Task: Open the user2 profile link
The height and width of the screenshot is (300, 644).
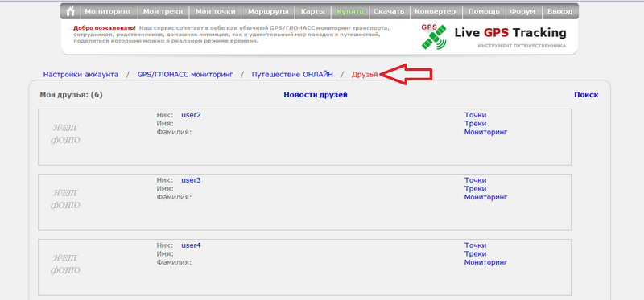Action: 191,115
